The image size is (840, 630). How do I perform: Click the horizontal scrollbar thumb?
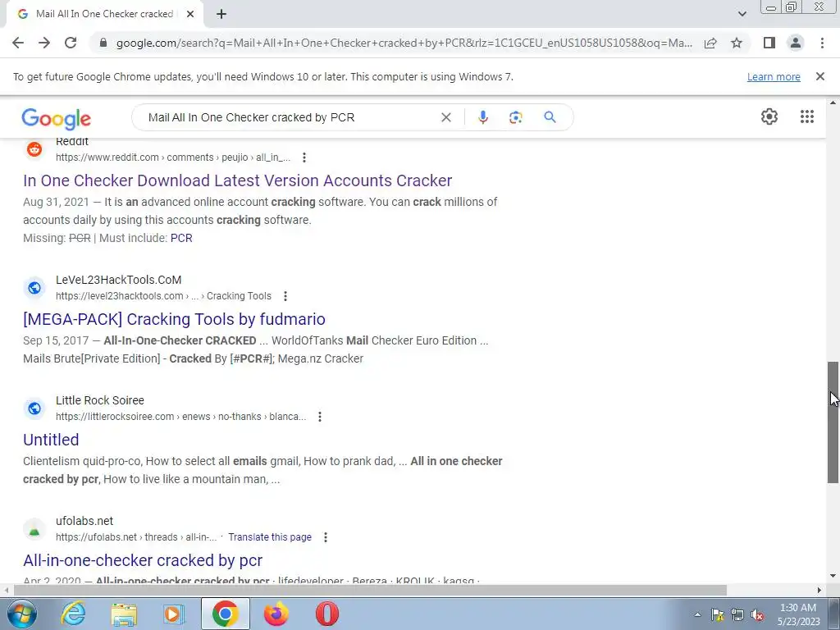click(x=370, y=590)
